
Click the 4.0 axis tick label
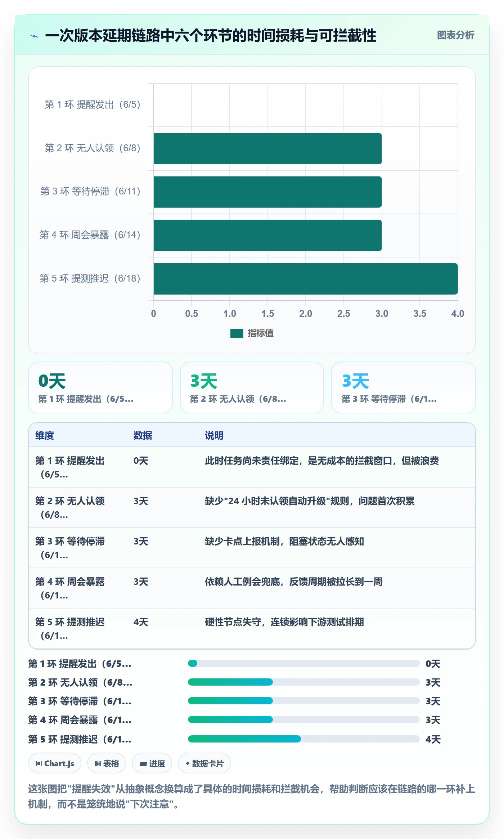tap(458, 314)
